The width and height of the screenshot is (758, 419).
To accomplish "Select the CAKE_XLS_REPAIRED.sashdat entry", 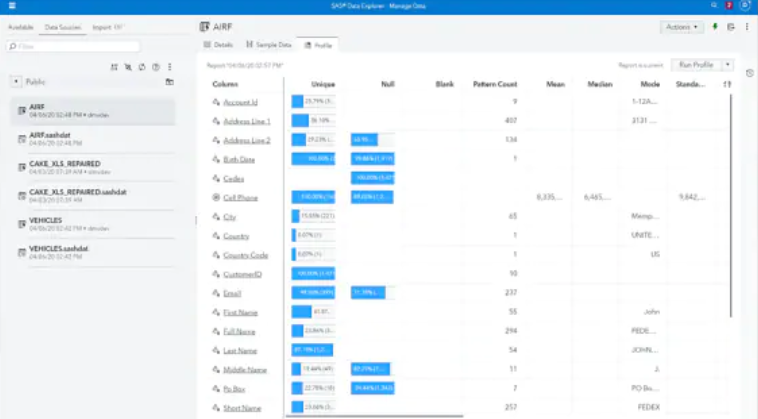I will pyautogui.click(x=93, y=195).
